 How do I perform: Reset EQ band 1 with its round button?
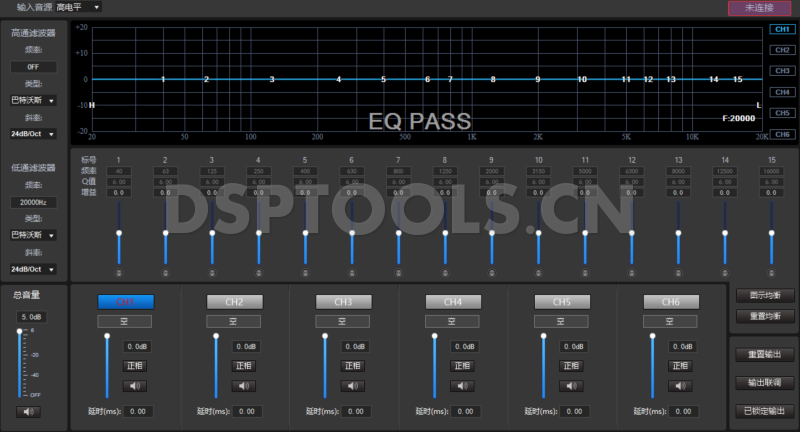point(118,272)
